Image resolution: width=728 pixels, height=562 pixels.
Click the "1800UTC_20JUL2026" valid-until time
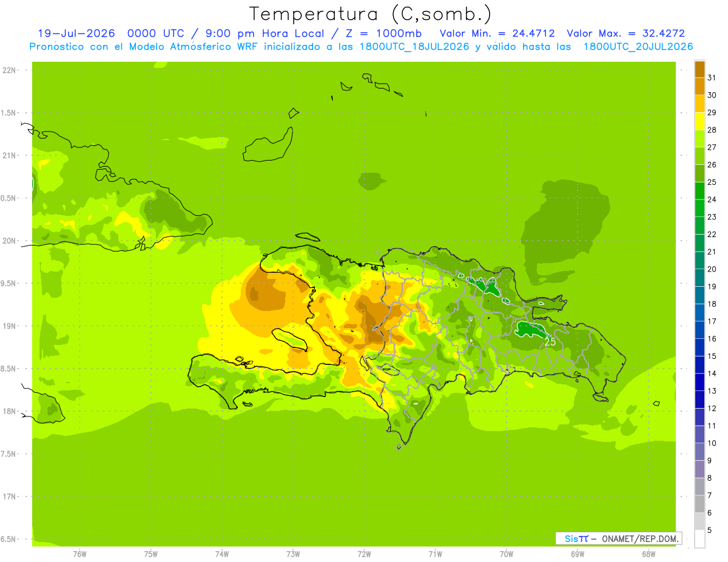pyautogui.click(x=638, y=47)
